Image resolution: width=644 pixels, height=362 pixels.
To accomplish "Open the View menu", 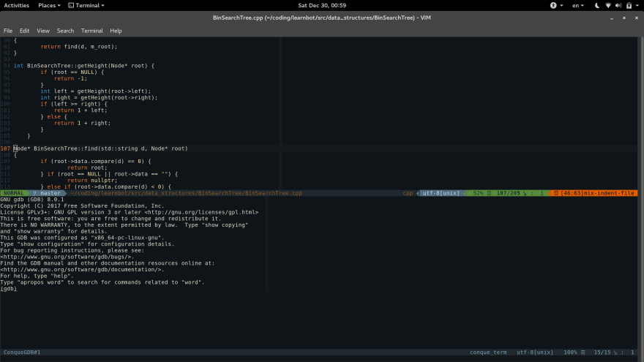I will pos(42,31).
